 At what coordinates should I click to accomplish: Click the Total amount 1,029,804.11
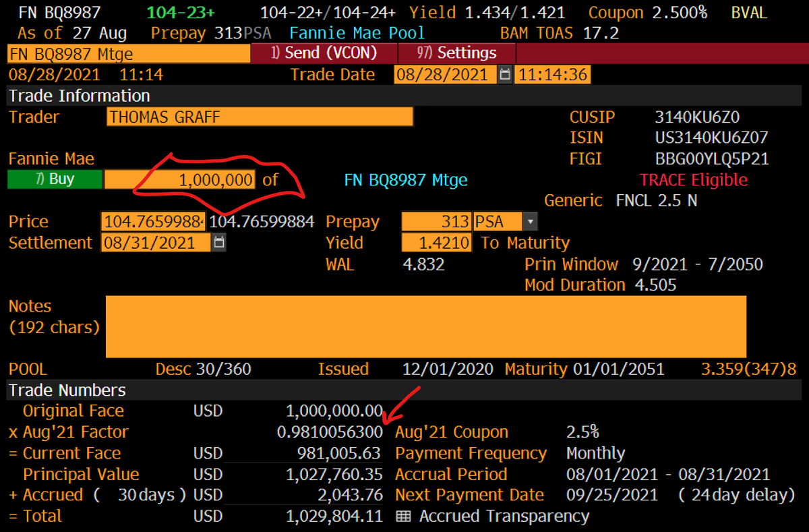[334, 516]
